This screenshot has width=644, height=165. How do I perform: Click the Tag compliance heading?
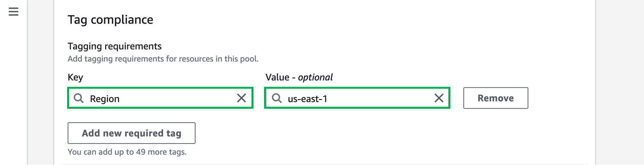[110, 20]
